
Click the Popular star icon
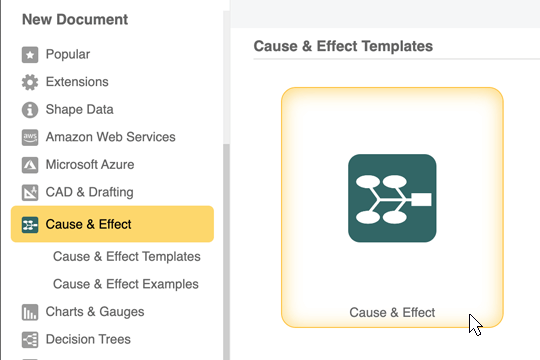(30, 55)
